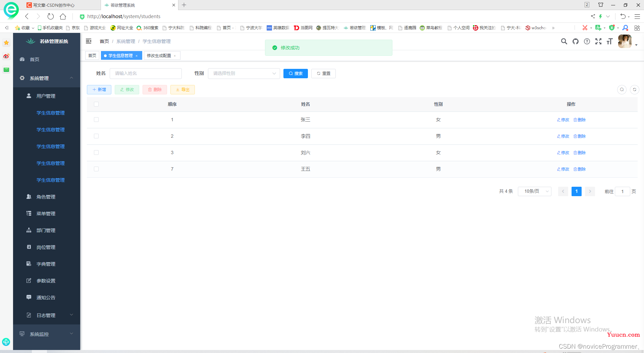Click the 姓名 search input field
This screenshot has height=353, width=644.
146,73
